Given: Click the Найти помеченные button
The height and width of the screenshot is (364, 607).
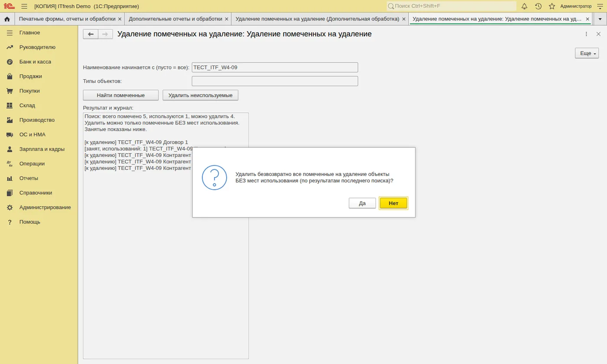Looking at the screenshot, I should click(121, 95).
